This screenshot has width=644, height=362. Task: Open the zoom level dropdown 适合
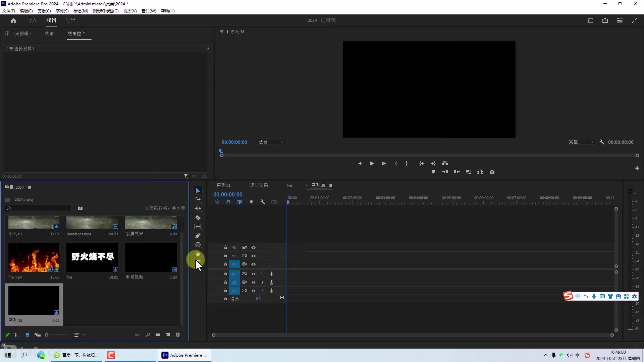tap(271, 142)
